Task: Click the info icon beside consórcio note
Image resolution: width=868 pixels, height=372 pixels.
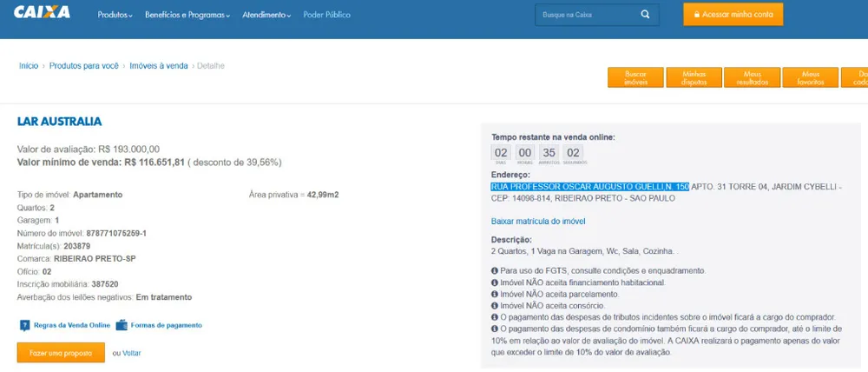Action: 495,305
